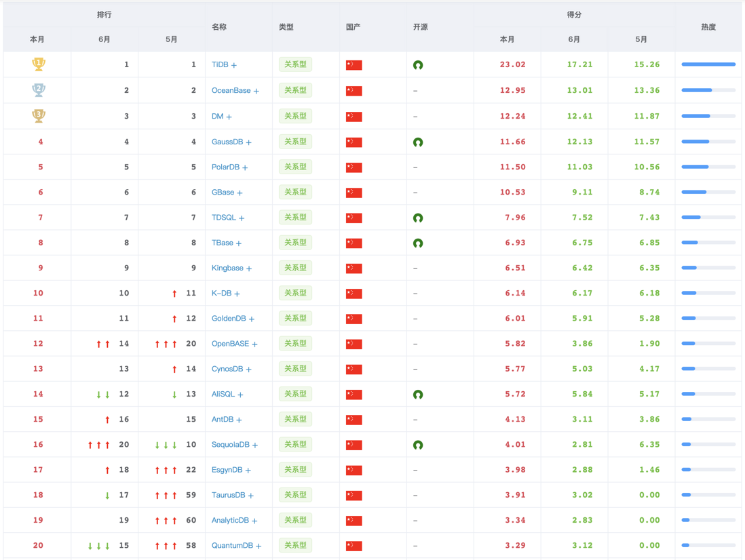Click the score 12.95 for OceanBase
Image resolution: width=745 pixels, height=560 pixels.
[513, 90]
